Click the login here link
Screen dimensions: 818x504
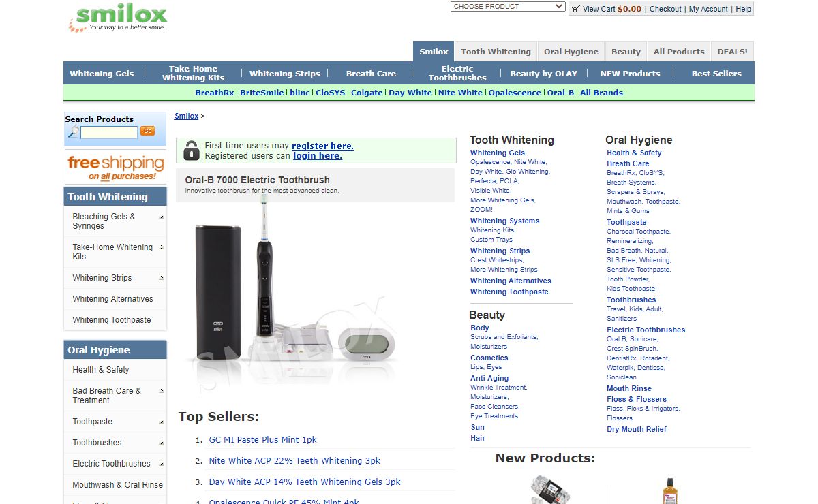pos(318,156)
